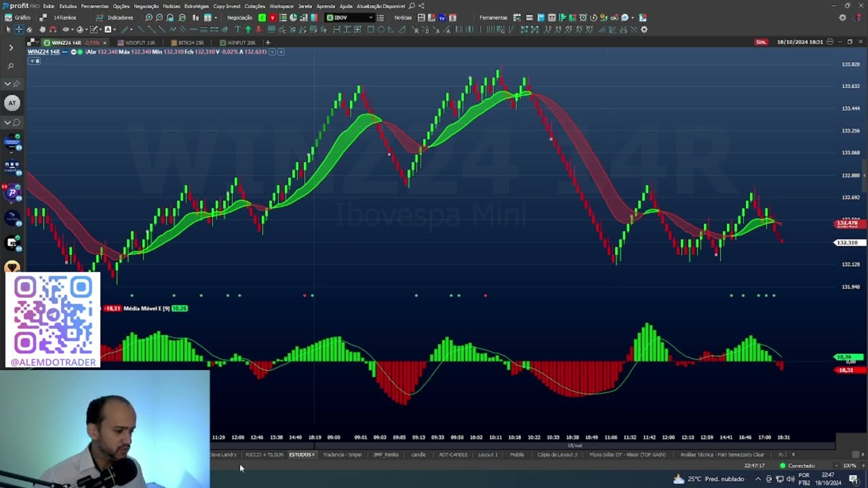
Task: Insert a red down arrow marker
Action: 258,29
